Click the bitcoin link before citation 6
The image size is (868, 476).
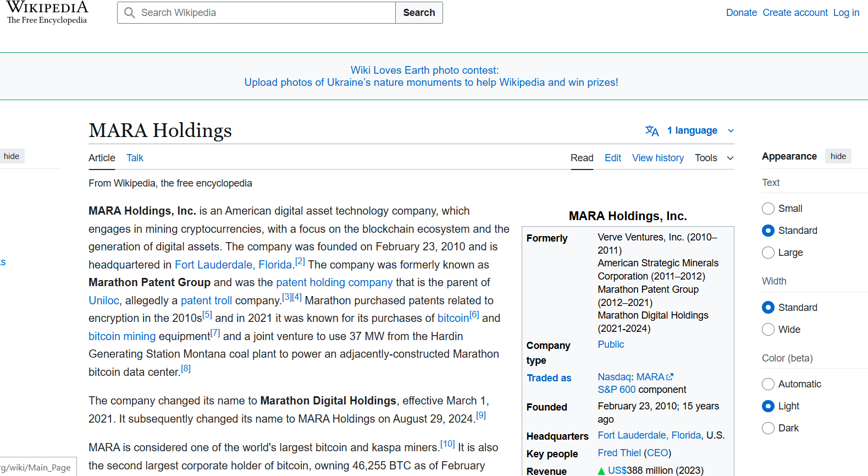pyautogui.click(x=453, y=318)
